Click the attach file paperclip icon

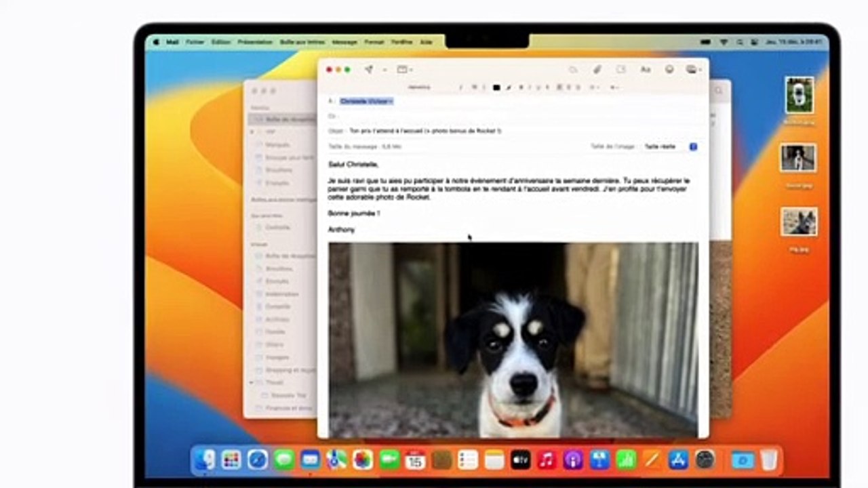coord(597,69)
